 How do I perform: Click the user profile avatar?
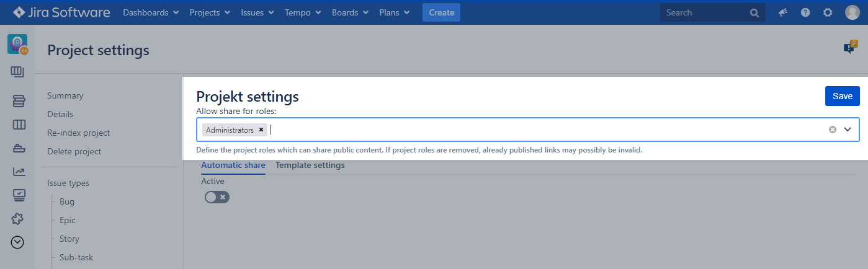[x=852, y=12]
